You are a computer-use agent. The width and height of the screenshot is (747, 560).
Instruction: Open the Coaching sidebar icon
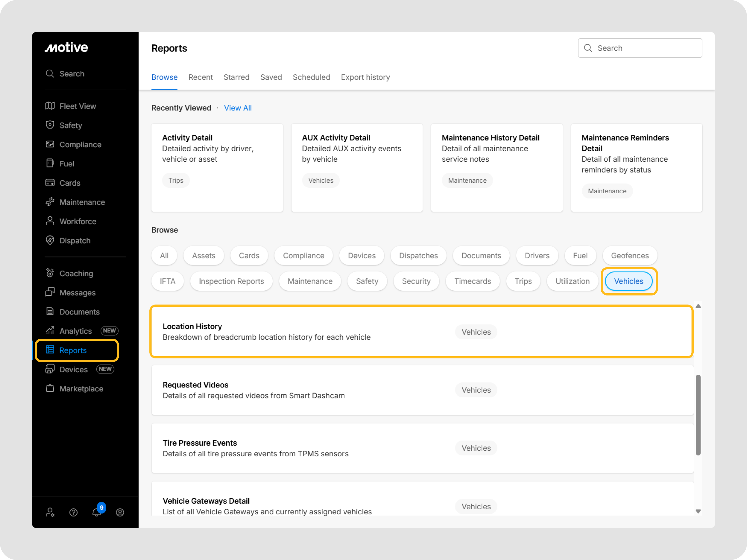50,273
